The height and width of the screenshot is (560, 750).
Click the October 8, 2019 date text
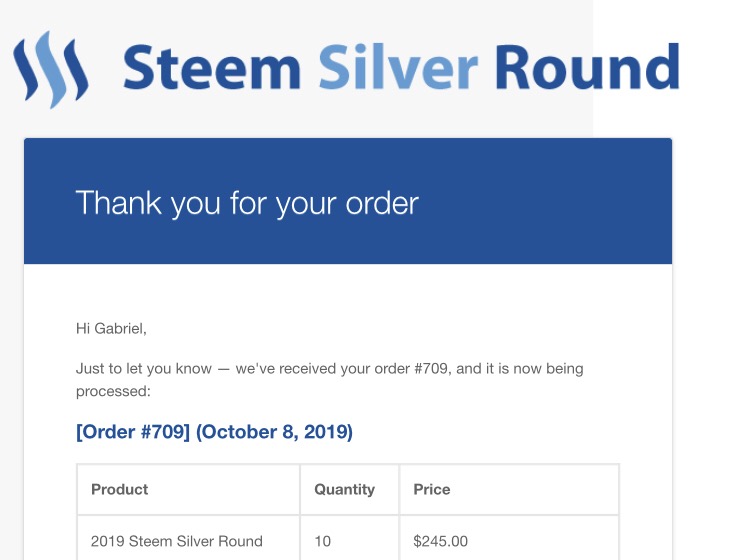coord(274,432)
